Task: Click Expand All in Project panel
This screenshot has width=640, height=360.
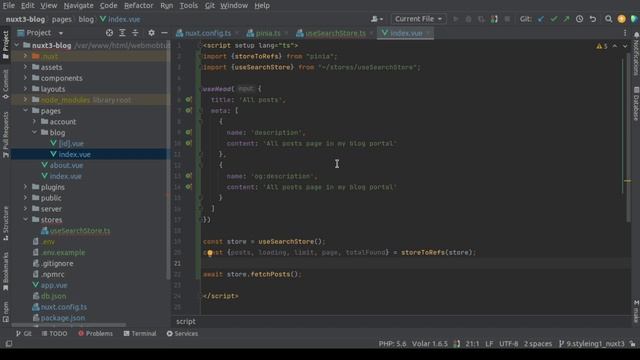Action: point(122,33)
